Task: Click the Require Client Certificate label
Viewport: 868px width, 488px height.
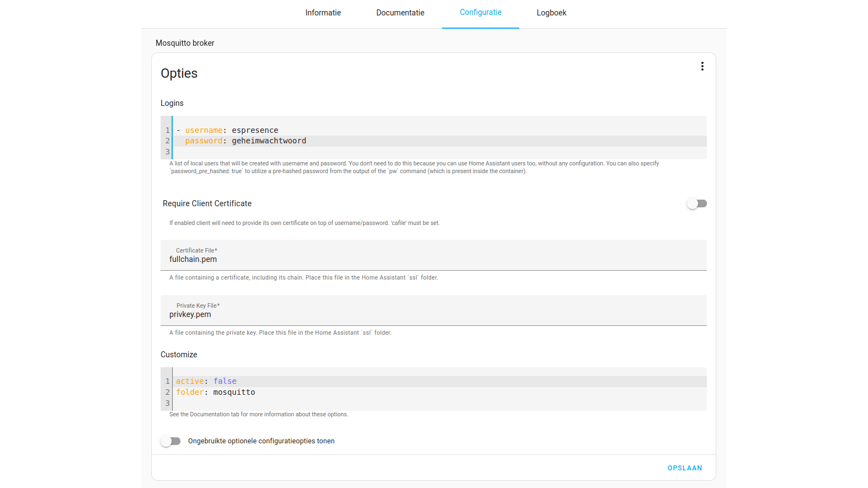Action: 207,204
